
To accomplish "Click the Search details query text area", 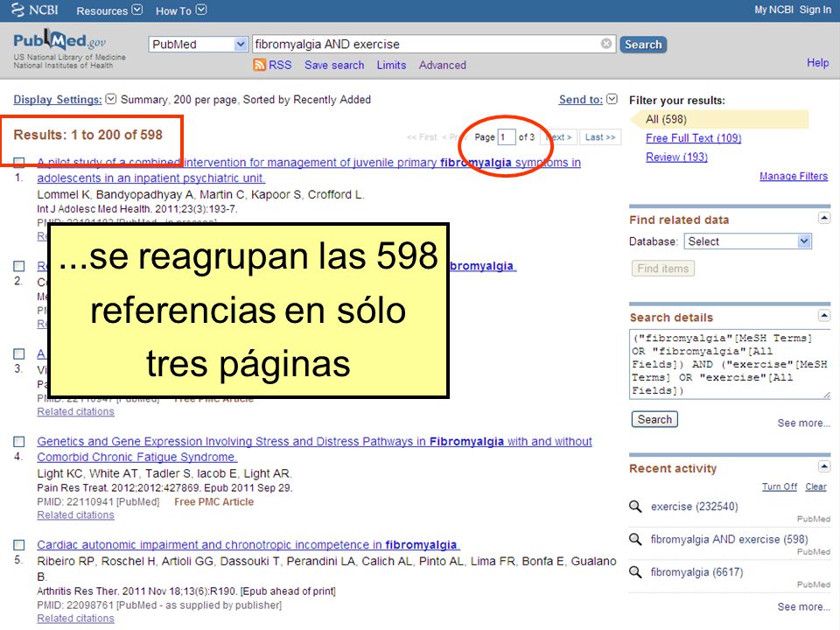I will [x=730, y=364].
